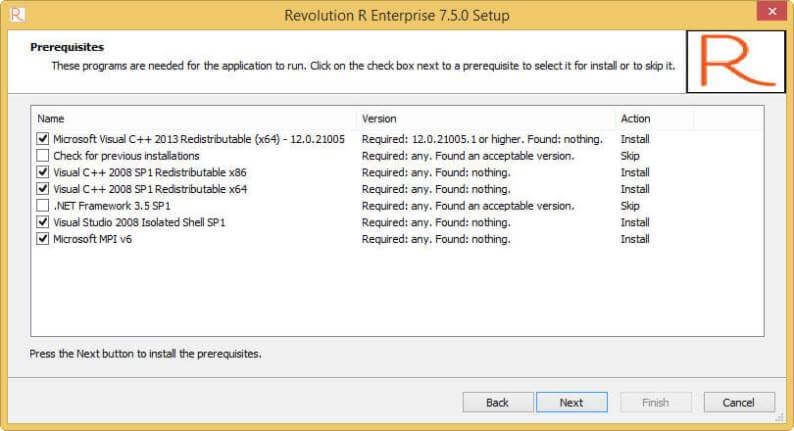Image resolution: width=794 pixels, height=431 pixels.
Task: Disable Microsoft MPI v6 checkbox
Action: [x=43, y=239]
